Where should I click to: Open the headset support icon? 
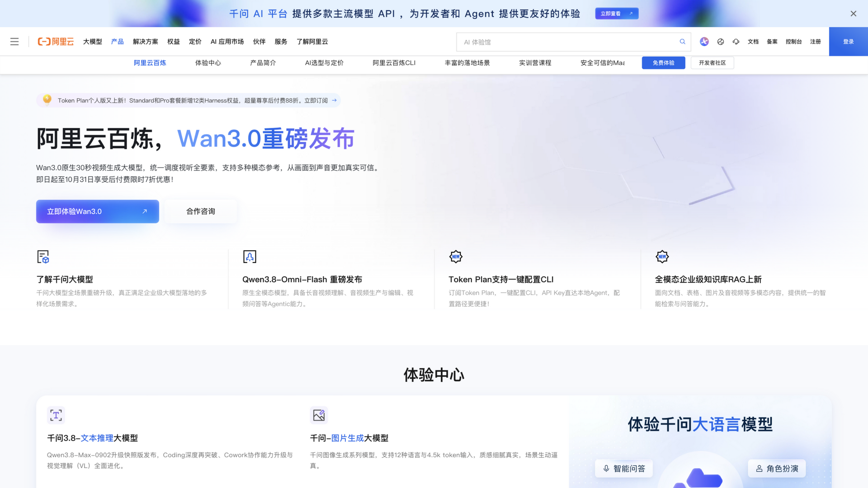pos(736,42)
